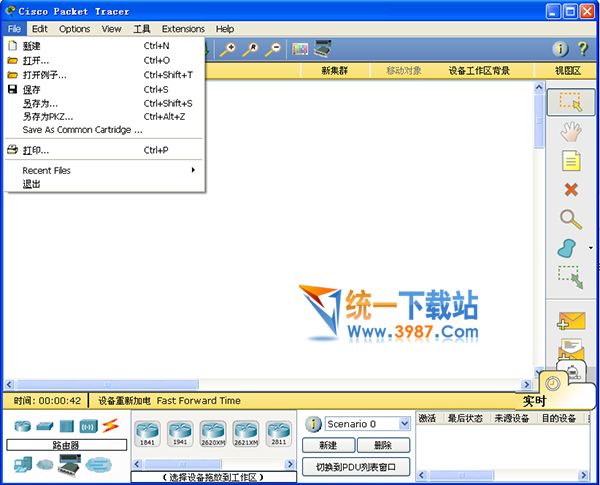Viewport: 600px width, 485px height.
Task: Select the 1841 router device
Action: pyautogui.click(x=147, y=432)
